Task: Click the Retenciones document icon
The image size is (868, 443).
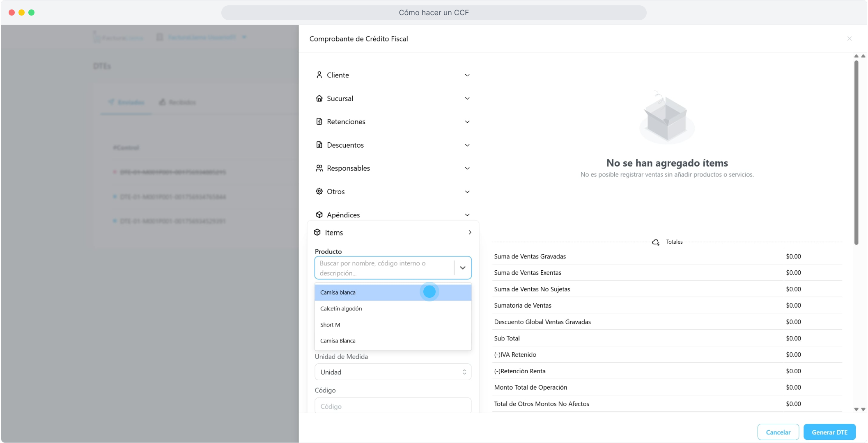Action: tap(319, 121)
